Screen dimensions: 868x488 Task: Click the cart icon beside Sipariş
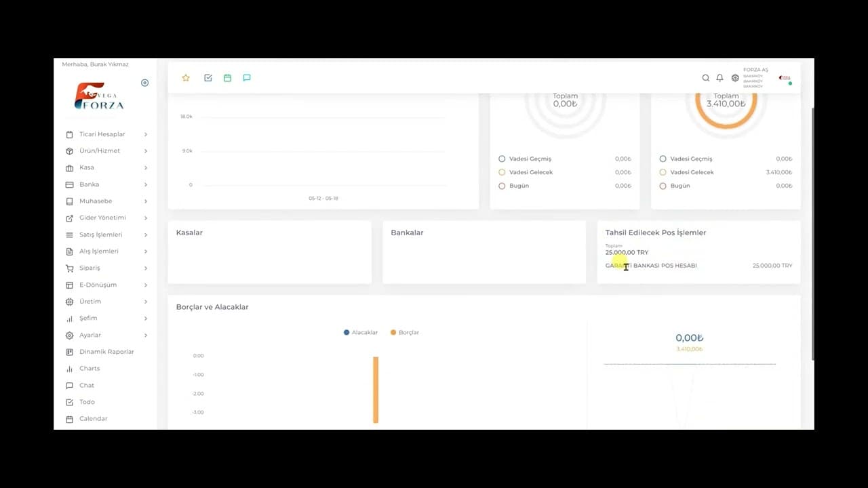tap(69, 268)
